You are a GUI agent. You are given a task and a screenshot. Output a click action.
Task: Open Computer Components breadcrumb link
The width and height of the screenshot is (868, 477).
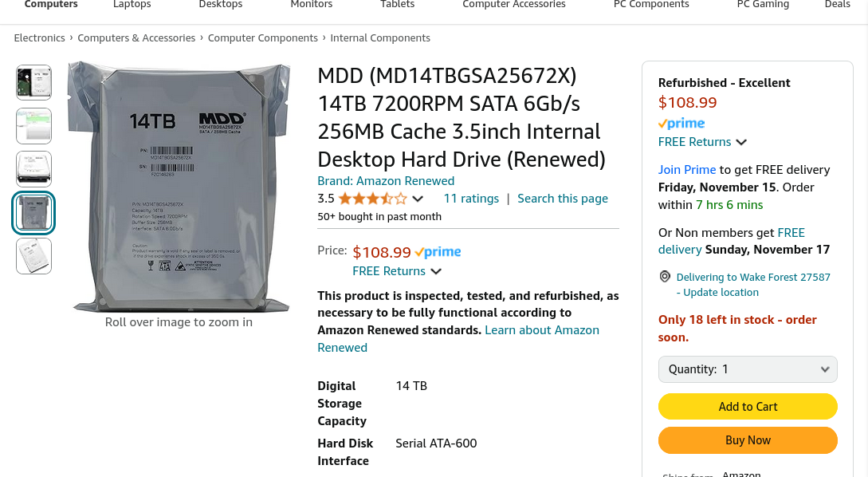coord(263,38)
